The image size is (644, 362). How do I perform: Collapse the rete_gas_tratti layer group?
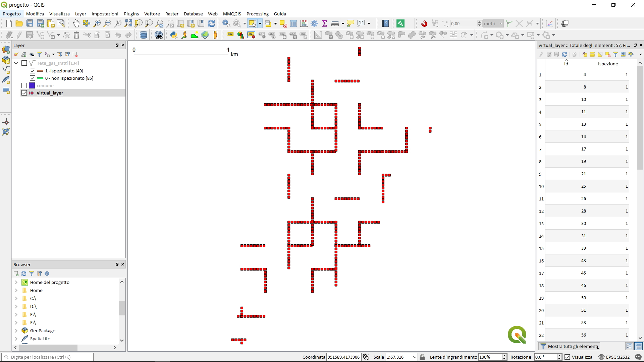click(x=16, y=63)
